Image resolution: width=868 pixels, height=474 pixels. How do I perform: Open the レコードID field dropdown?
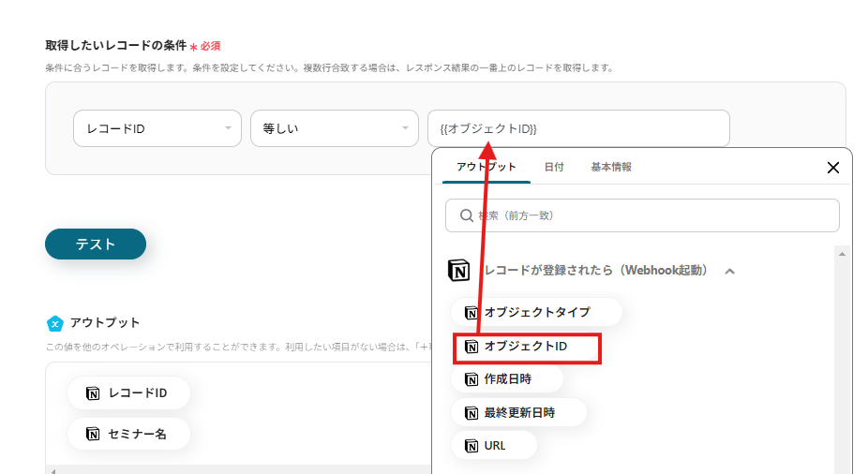point(157,128)
